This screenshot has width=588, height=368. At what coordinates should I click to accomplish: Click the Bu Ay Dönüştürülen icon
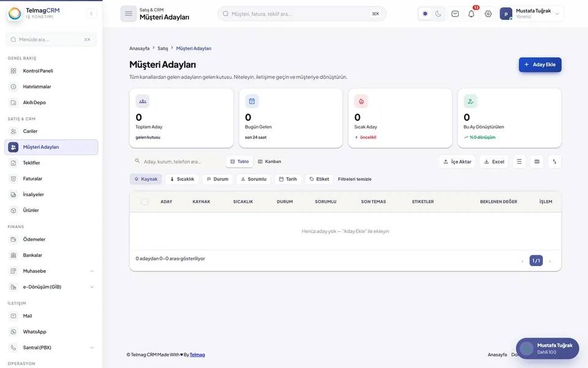click(470, 101)
